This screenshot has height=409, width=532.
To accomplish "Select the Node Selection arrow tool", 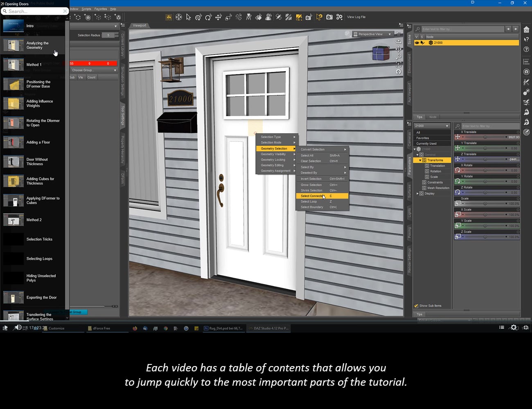I will click(188, 17).
